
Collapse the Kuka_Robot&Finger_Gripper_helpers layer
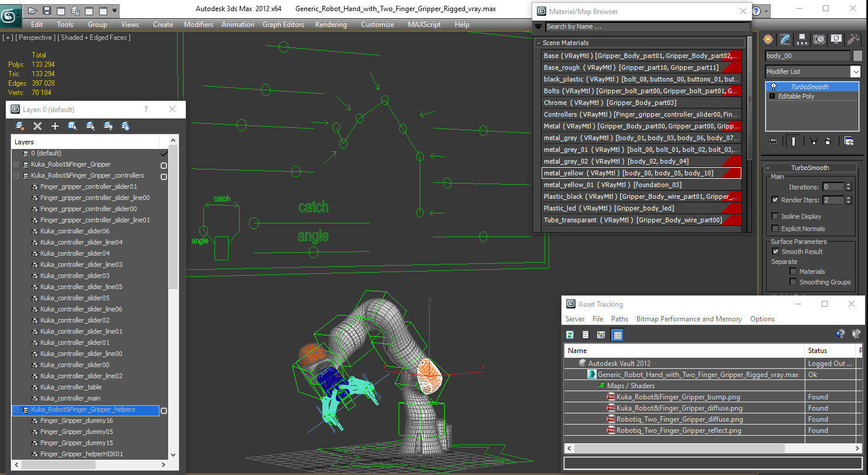click(x=16, y=410)
